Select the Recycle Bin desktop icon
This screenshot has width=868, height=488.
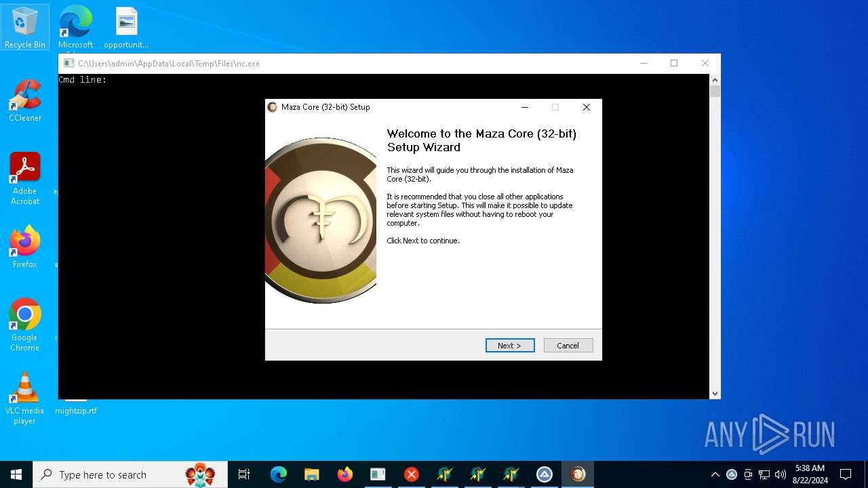(25, 28)
